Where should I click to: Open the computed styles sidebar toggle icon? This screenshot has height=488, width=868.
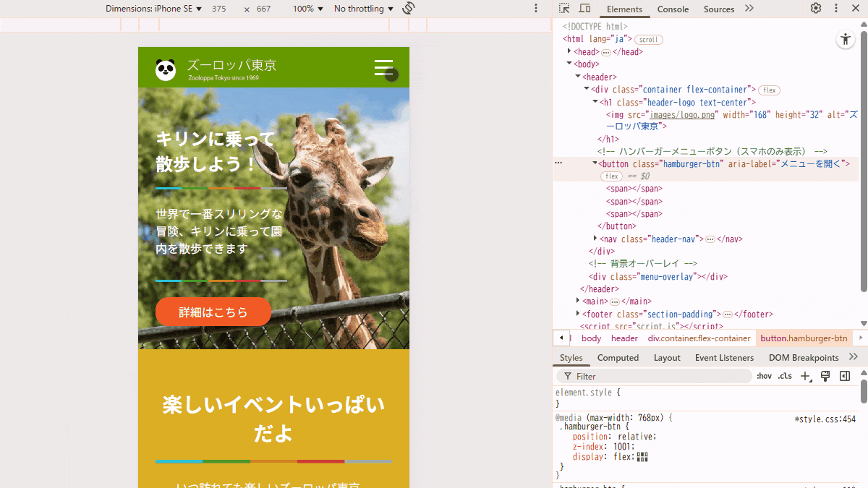click(x=844, y=376)
